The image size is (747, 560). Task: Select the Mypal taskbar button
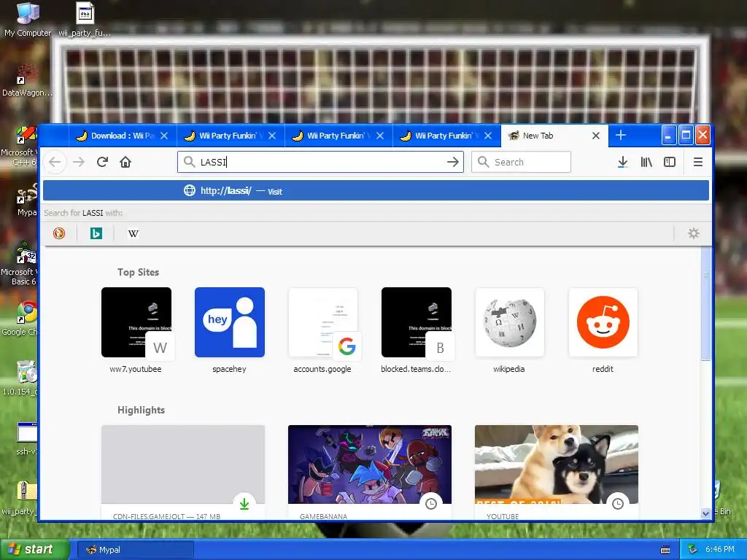135,550
